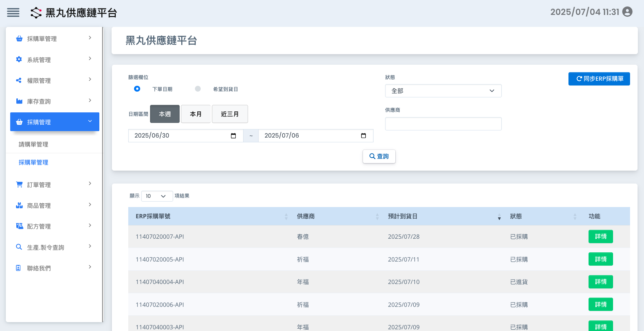644x331 pixels.
Task: Select the 希望到貨日 radio button
Action: [198, 89]
